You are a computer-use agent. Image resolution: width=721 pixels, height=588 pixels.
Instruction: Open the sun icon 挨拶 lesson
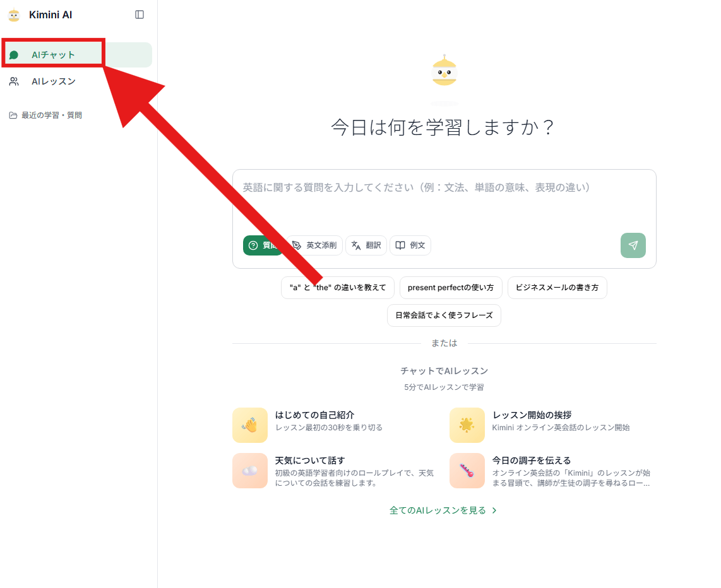coord(467,425)
